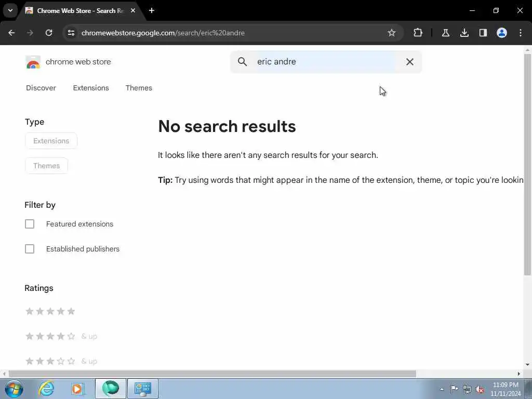Select the Themes type filter chip

click(x=46, y=166)
